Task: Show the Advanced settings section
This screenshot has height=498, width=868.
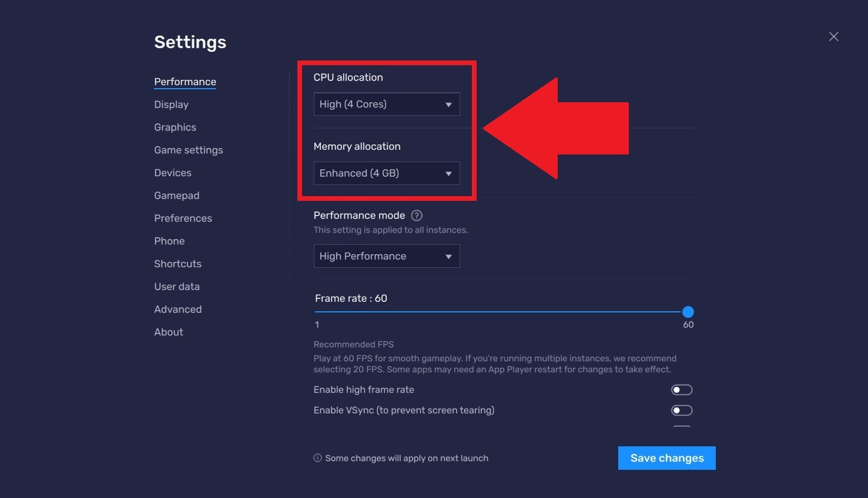Action: pos(177,309)
